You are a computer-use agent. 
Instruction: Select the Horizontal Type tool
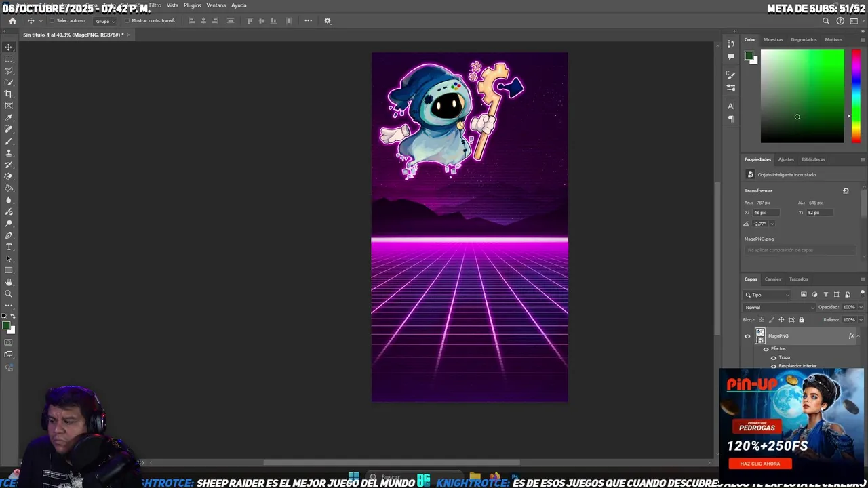[x=9, y=247]
